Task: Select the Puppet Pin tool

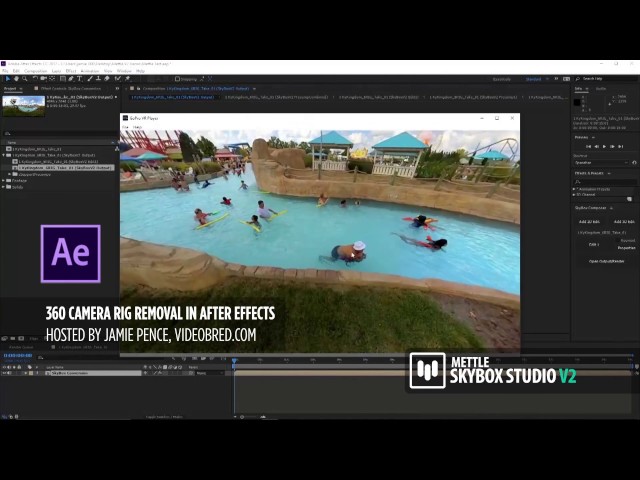Action: 127,78
